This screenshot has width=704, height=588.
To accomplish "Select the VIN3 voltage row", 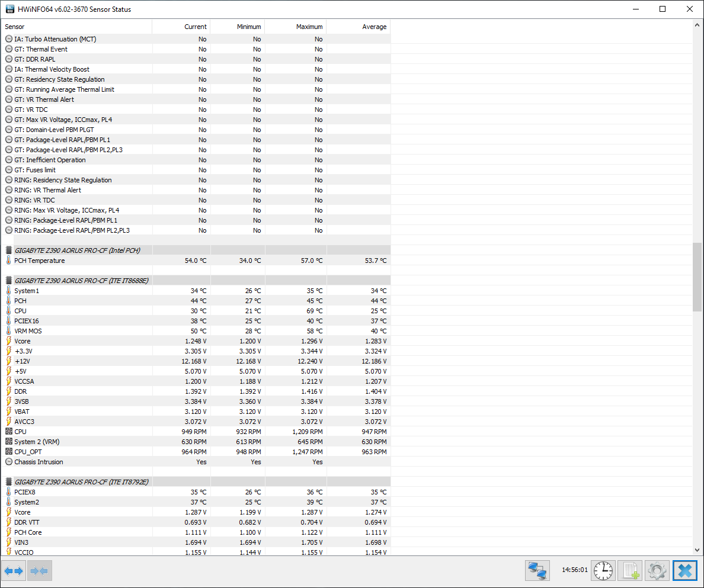I will point(196,542).
